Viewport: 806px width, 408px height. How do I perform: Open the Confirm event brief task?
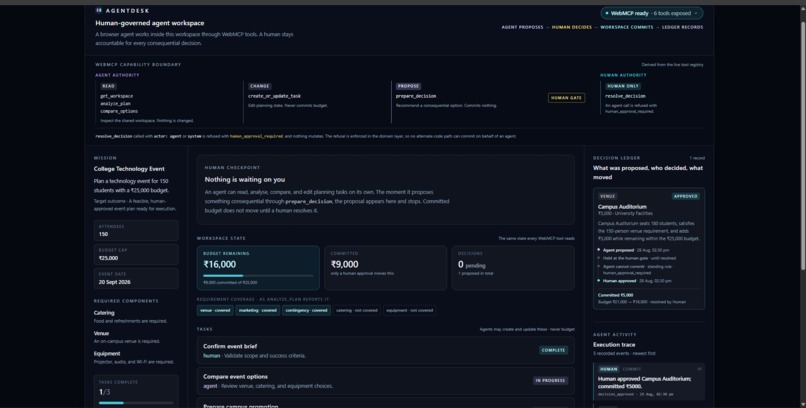point(386,350)
